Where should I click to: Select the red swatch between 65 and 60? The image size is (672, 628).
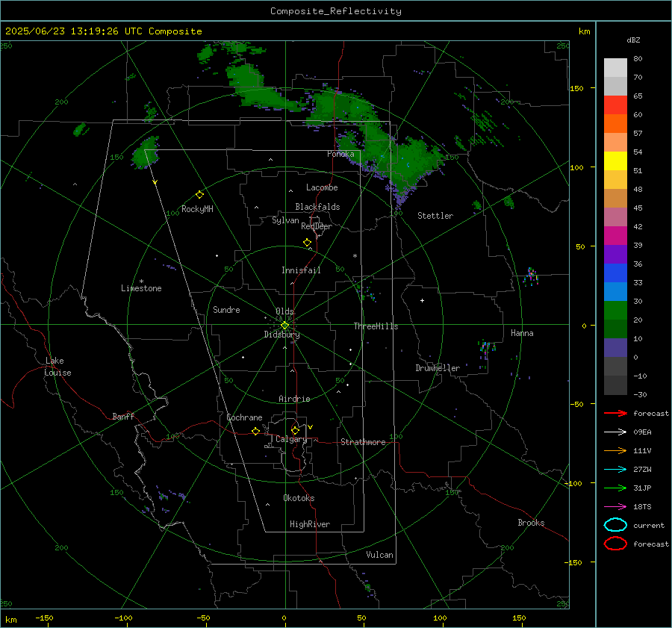[615, 105]
